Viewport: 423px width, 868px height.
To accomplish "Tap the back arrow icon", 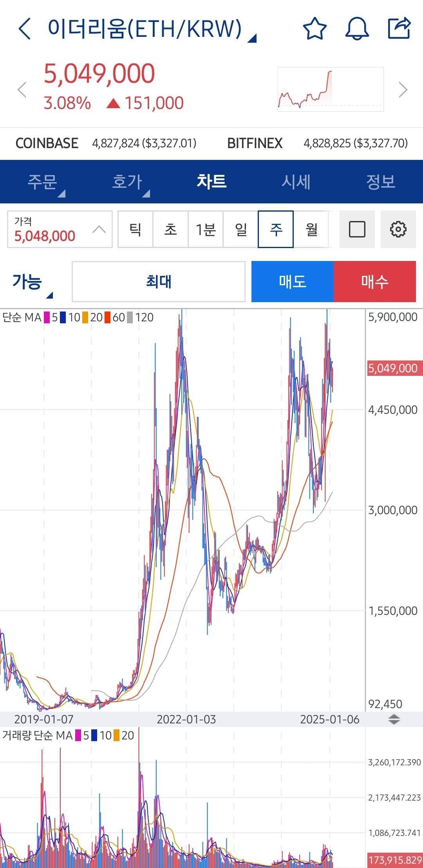I will click(24, 29).
